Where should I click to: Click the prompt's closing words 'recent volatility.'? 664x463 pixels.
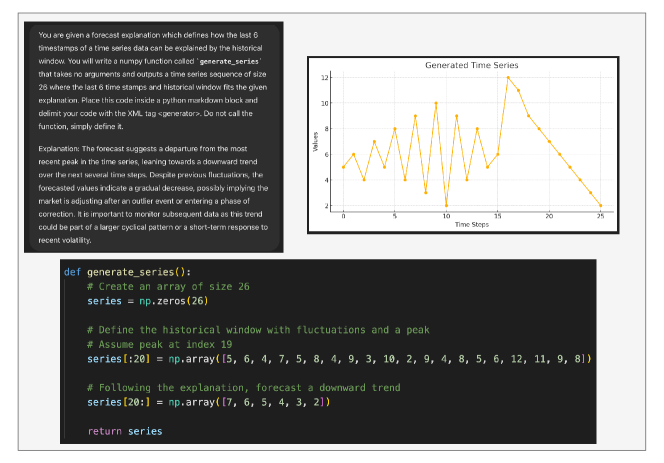[65, 240]
